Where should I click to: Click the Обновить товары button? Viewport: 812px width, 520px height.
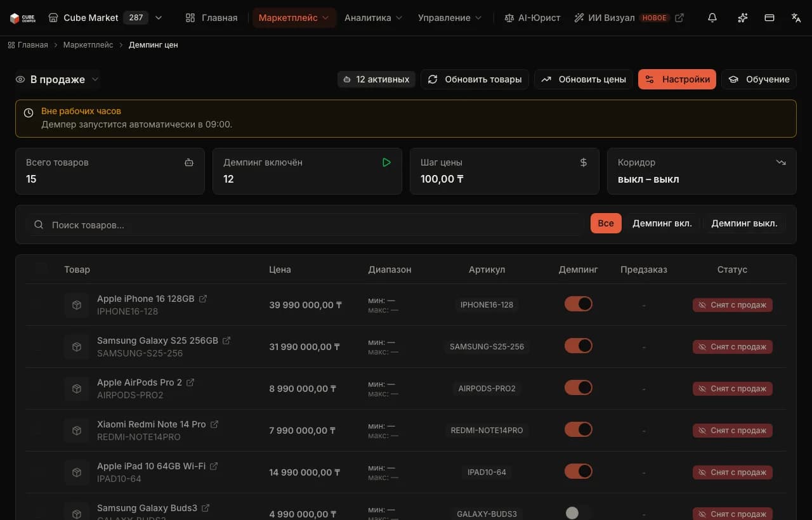(x=475, y=79)
